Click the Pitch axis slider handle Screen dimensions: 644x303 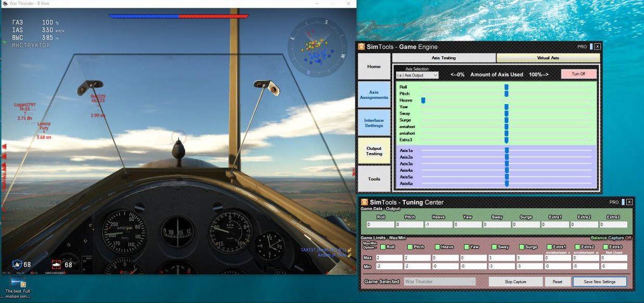coord(506,94)
